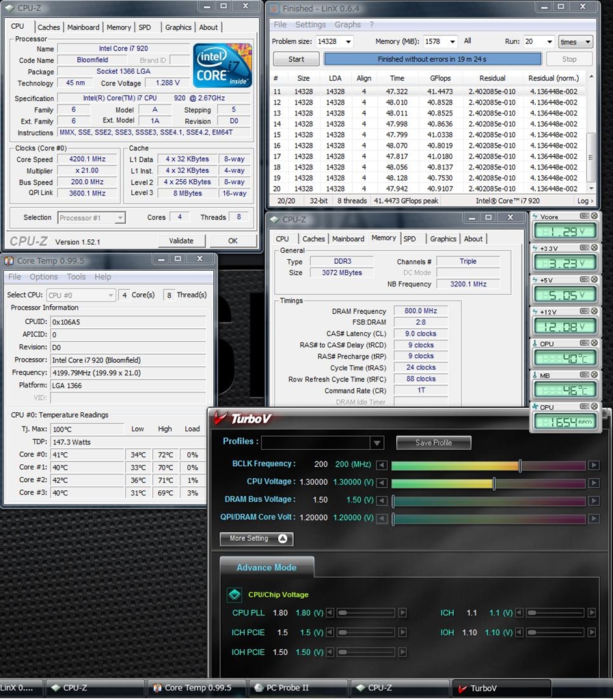613x700 pixels.
Task: Click the Stop button in LinX
Action: [x=569, y=59]
